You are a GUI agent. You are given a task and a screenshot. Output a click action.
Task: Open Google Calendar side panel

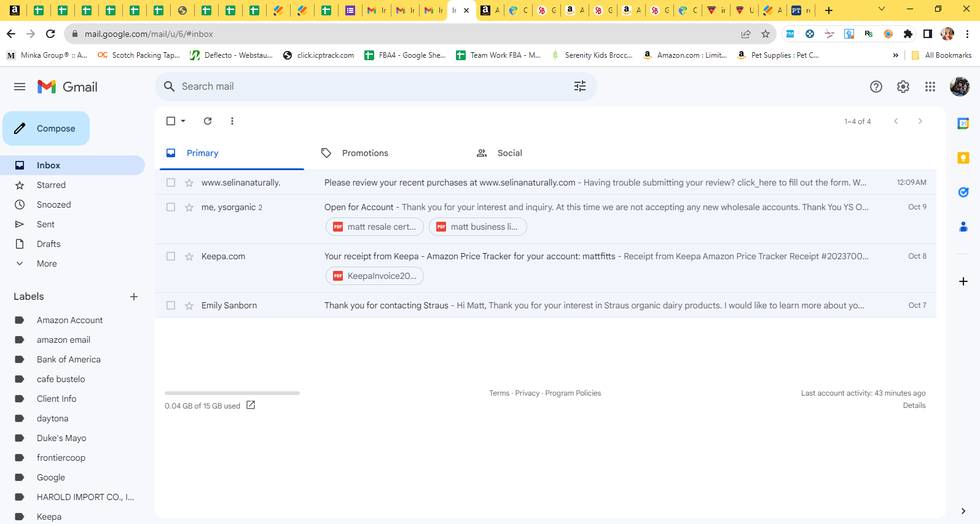point(963,123)
